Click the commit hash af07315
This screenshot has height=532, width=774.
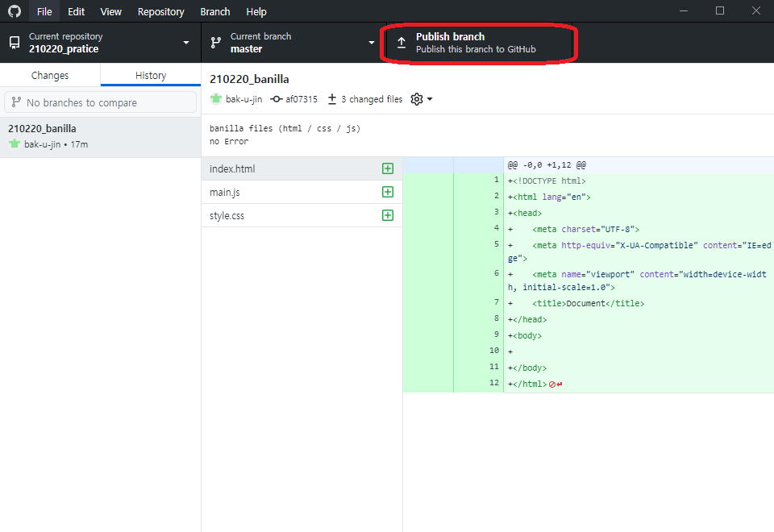coord(301,99)
